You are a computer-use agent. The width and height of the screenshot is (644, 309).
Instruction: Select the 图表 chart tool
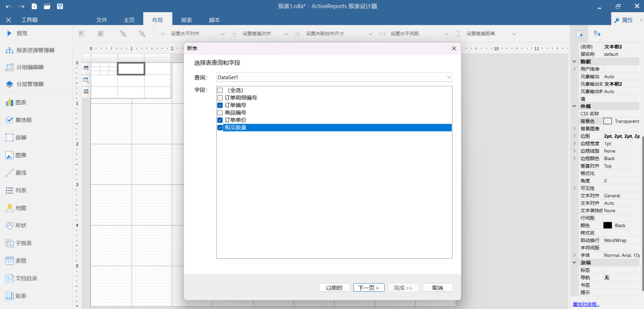pos(16,103)
